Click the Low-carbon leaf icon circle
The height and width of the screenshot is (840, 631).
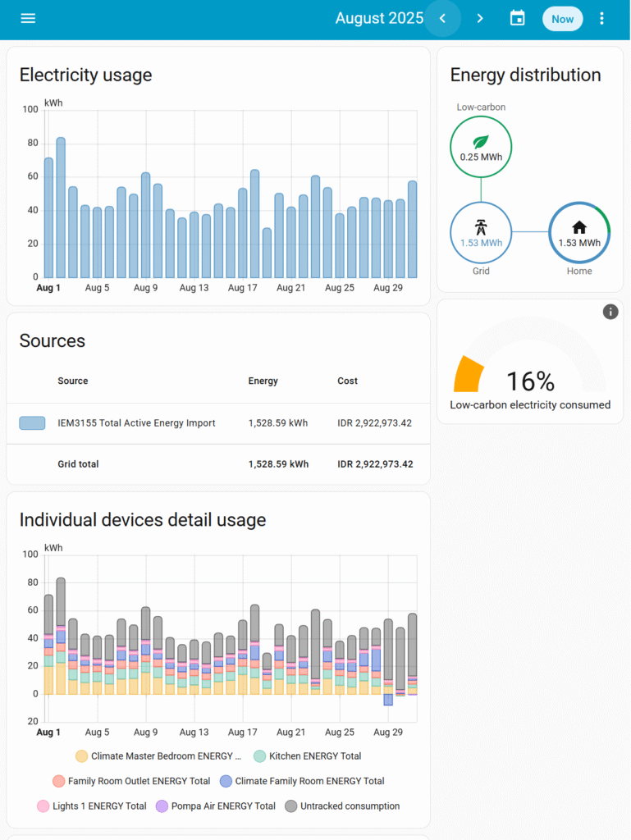(481, 147)
